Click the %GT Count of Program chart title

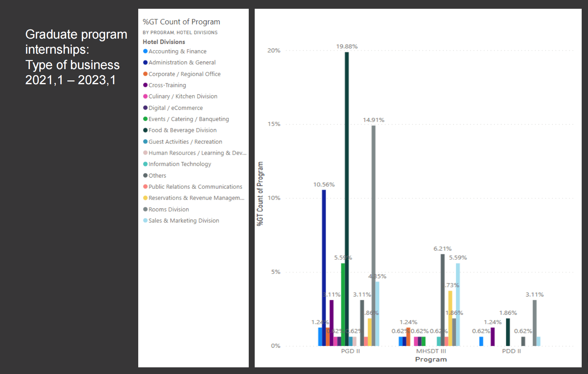click(x=181, y=22)
